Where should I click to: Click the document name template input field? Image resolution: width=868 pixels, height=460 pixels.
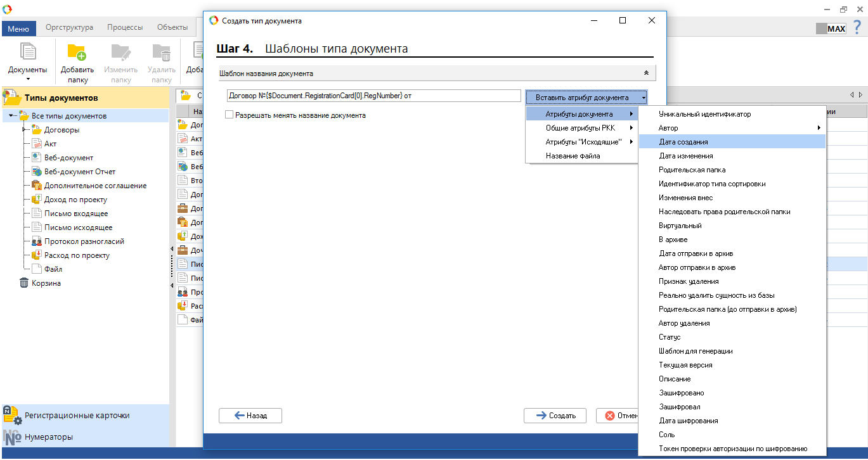coord(373,96)
